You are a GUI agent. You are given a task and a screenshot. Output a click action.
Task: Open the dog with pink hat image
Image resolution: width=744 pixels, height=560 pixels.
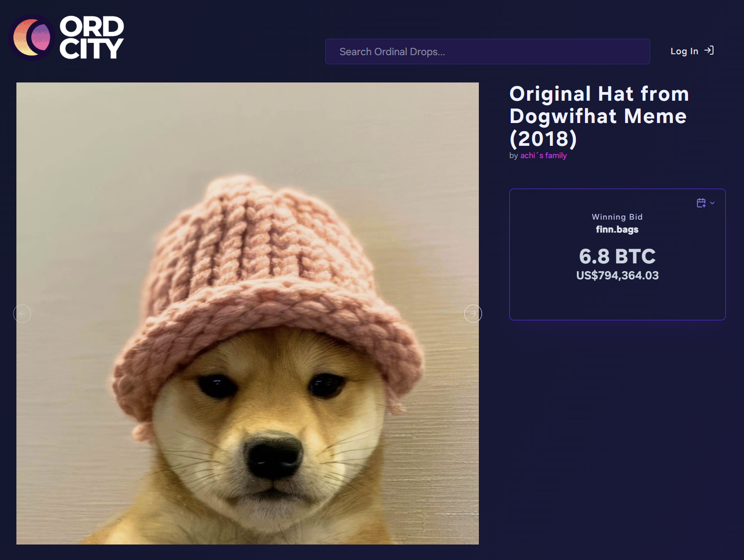pos(247,313)
